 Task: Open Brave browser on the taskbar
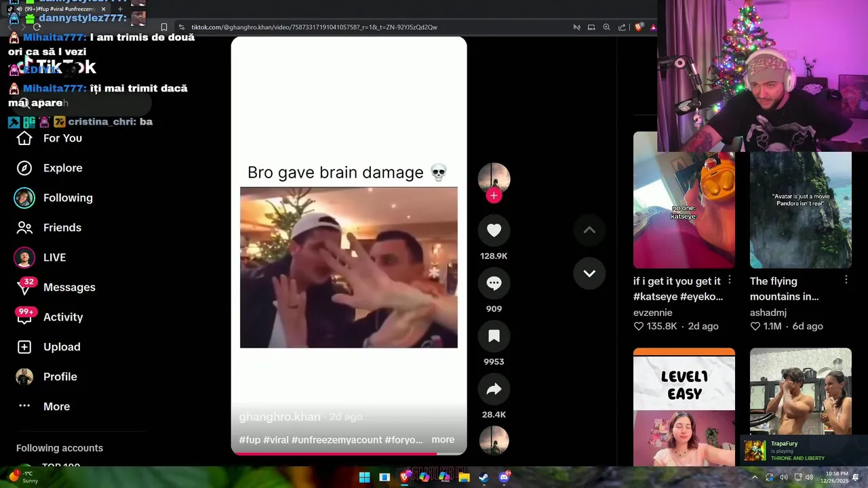[x=405, y=477]
